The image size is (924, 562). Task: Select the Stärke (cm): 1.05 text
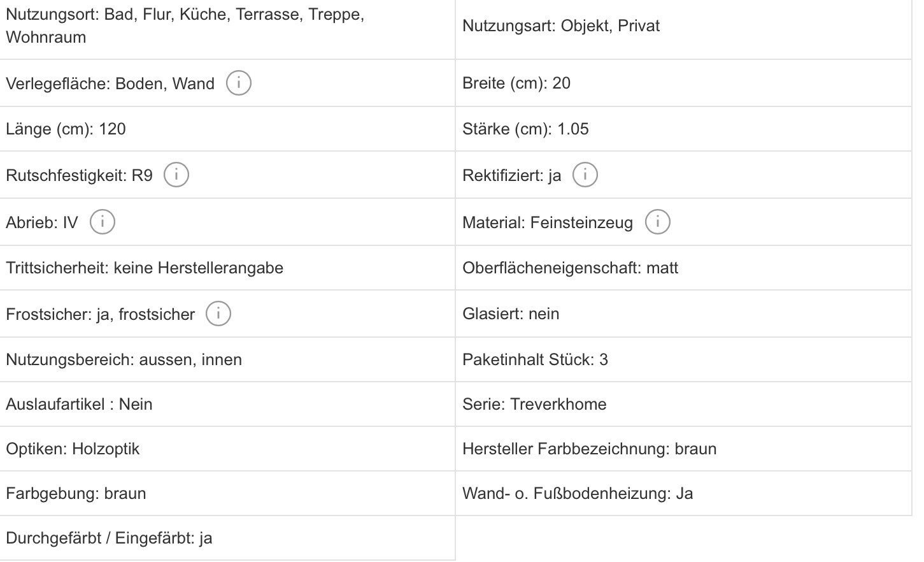click(x=525, y=129)
